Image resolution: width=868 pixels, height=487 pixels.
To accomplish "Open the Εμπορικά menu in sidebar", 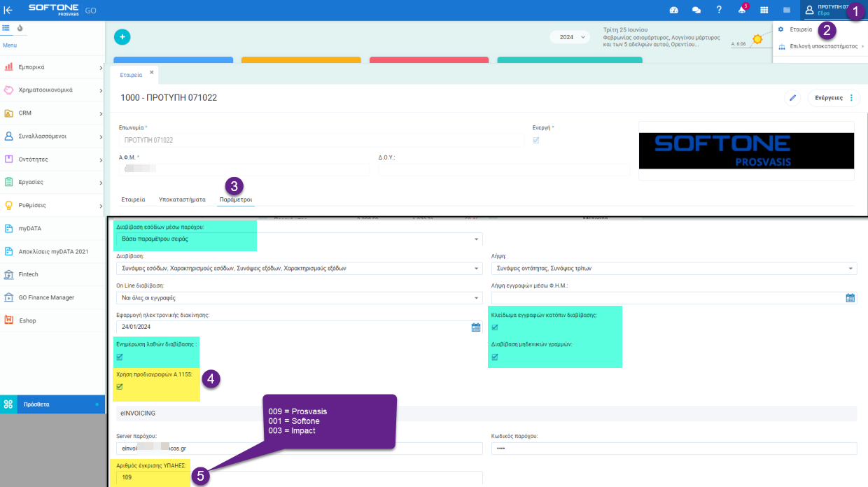I will pyautogui.click(x=52, y=67).
